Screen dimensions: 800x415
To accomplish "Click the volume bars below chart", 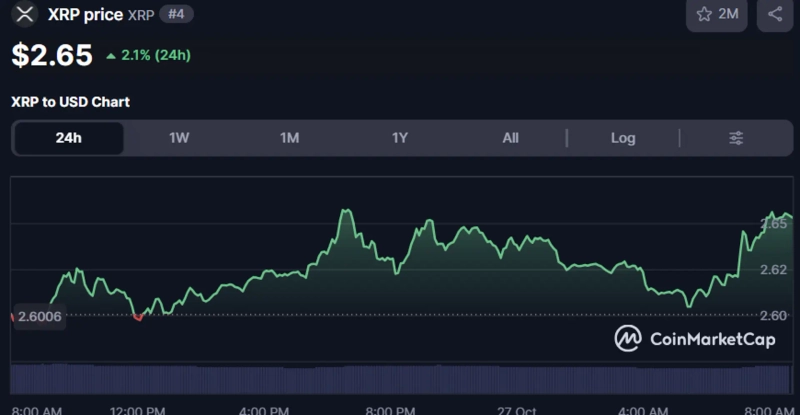I will (x=400, y=379).
